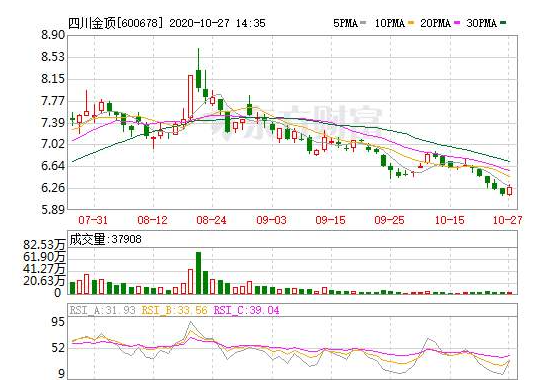The image size is (533, 386).
Task: Click the 7.02 price axis label
Action: point(53,144)
